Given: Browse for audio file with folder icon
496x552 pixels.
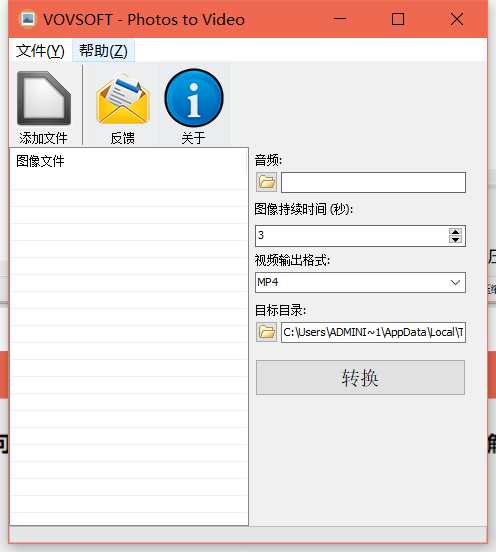Looking at the screenshot, I should coord(266,182).
